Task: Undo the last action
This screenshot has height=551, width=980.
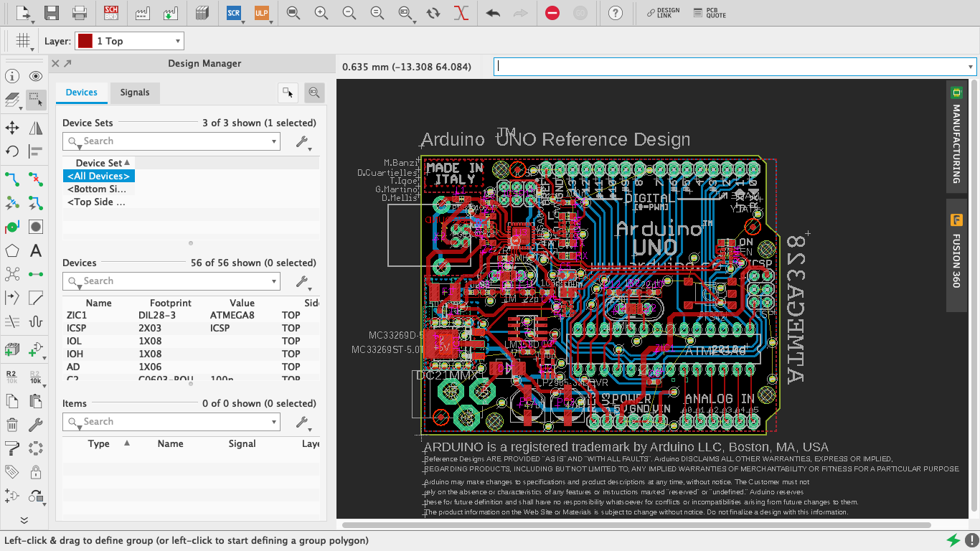Action: pos(493,13)
